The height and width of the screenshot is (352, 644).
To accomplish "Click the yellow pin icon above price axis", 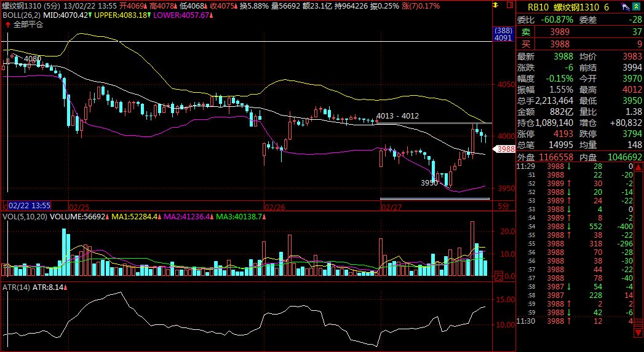I will (496, 6).
